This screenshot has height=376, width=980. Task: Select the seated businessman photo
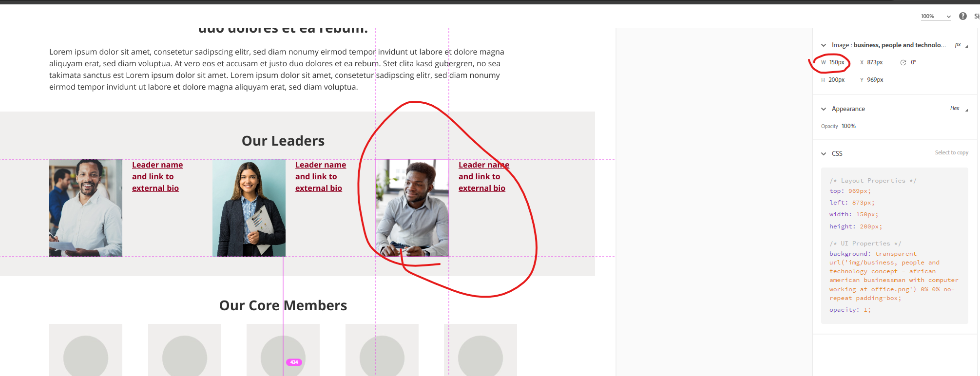pyautogui.click(x=412, y=208)
